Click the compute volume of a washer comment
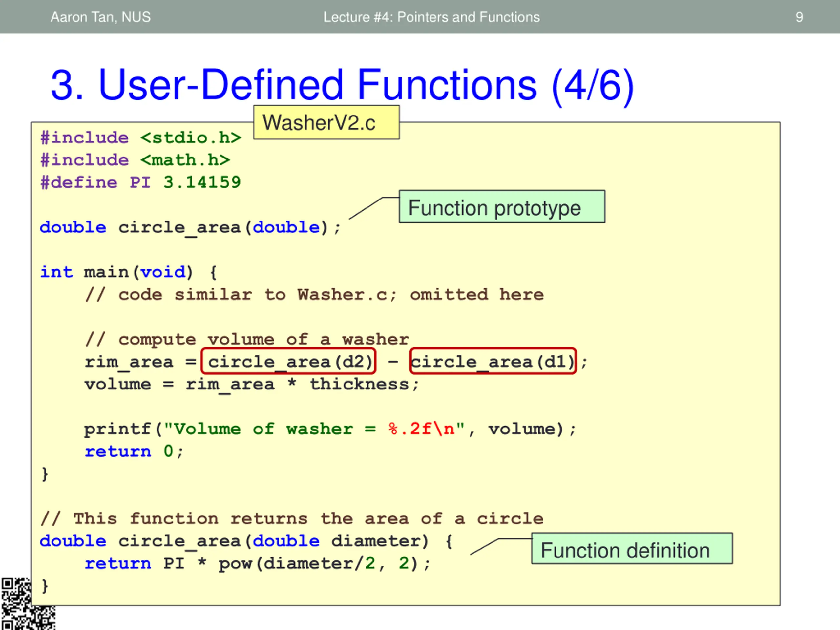The height and width of the screenshot is (630, 840). [x=247, y=339]
